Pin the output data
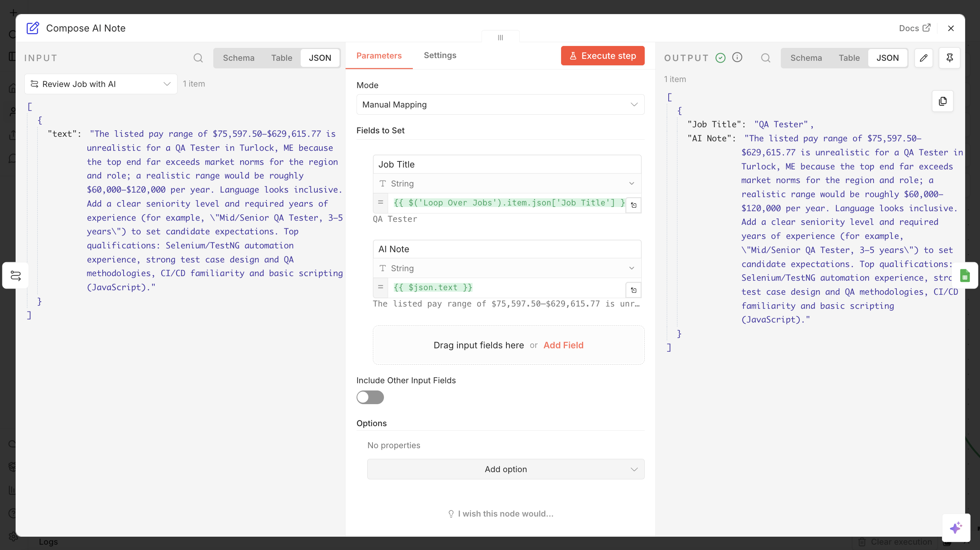This screenshot has width=980, height=550. coord(950,58)
